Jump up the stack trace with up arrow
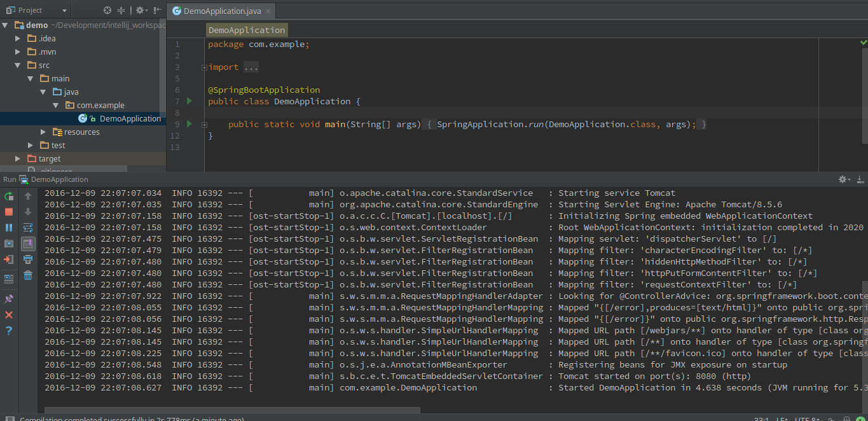868x421 pixels. (x=28, y=195)
